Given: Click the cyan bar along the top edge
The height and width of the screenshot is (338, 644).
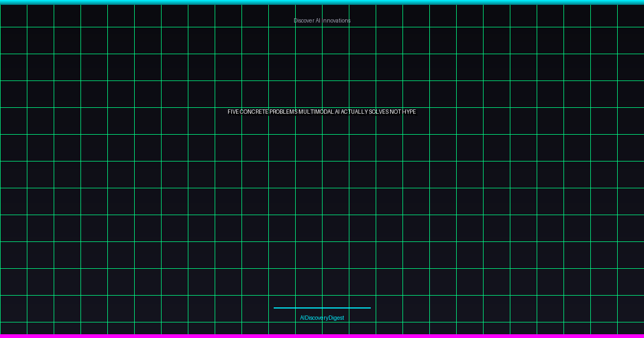Looking at the screenshot, I should coord(322,2).
